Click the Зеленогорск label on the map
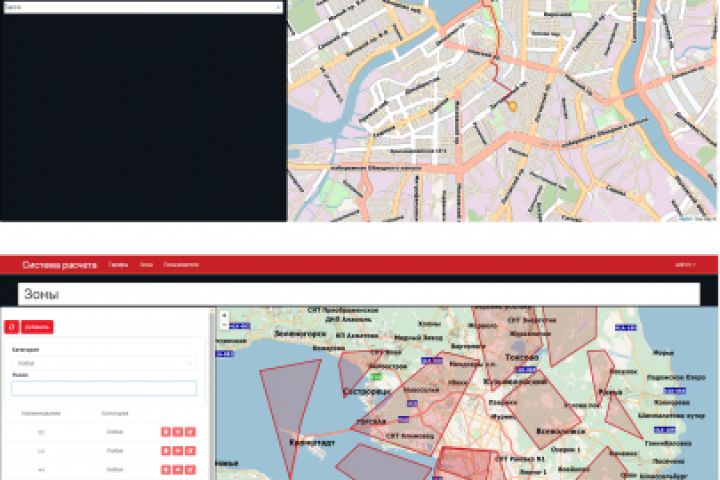Viewport: 720px width, 480px height. [x=300, y=334]
